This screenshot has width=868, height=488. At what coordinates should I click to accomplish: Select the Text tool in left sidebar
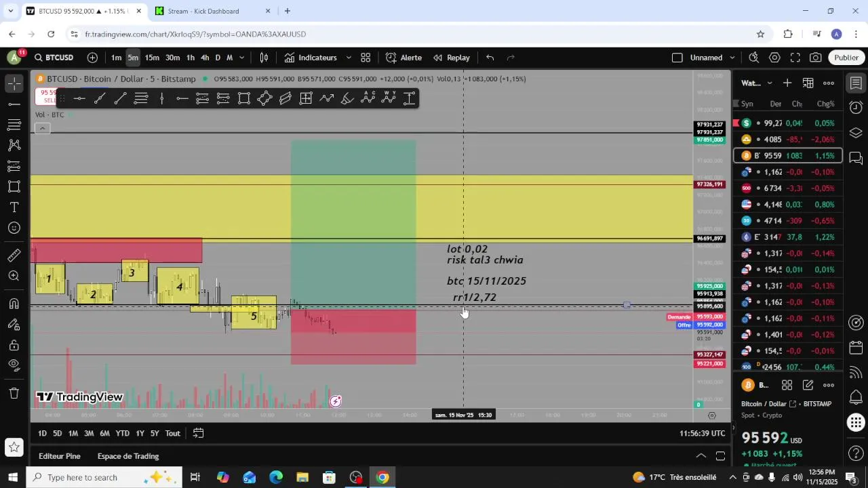click(x=14, y=207)
